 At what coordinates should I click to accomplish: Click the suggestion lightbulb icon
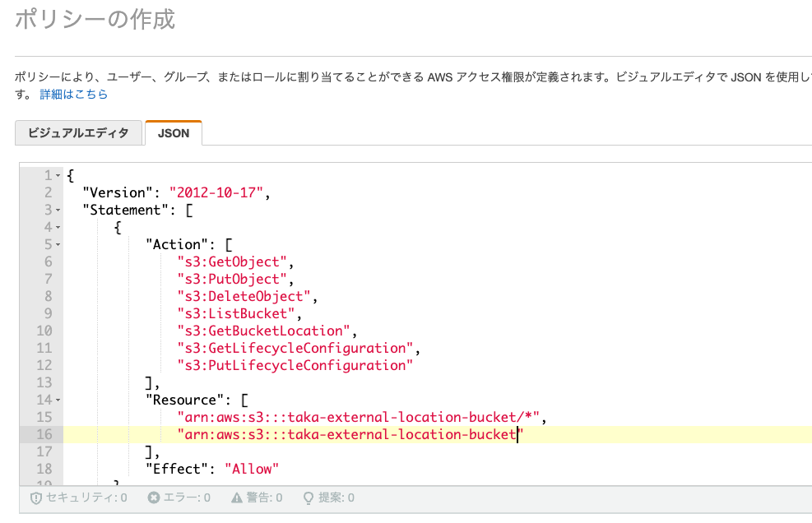pyautogui.click(x=309, y=498)
